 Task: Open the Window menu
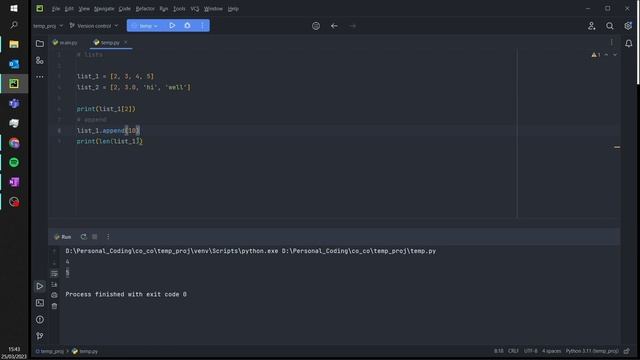click(x=213, y=9)
